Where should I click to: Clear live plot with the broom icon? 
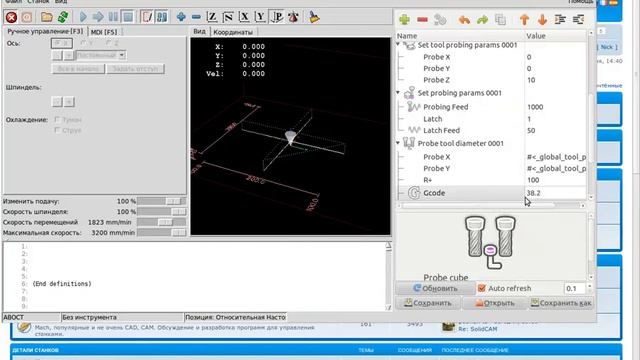(x=313, y=17)
